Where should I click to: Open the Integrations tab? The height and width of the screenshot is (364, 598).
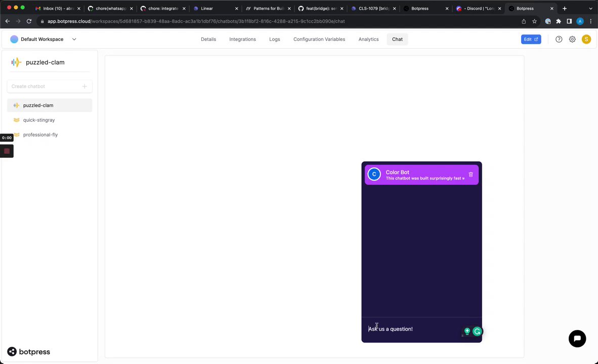tap(242, 39)
